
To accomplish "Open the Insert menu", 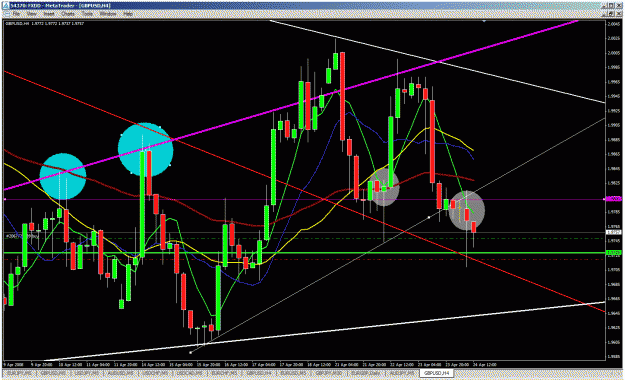I will pos(49,14).
